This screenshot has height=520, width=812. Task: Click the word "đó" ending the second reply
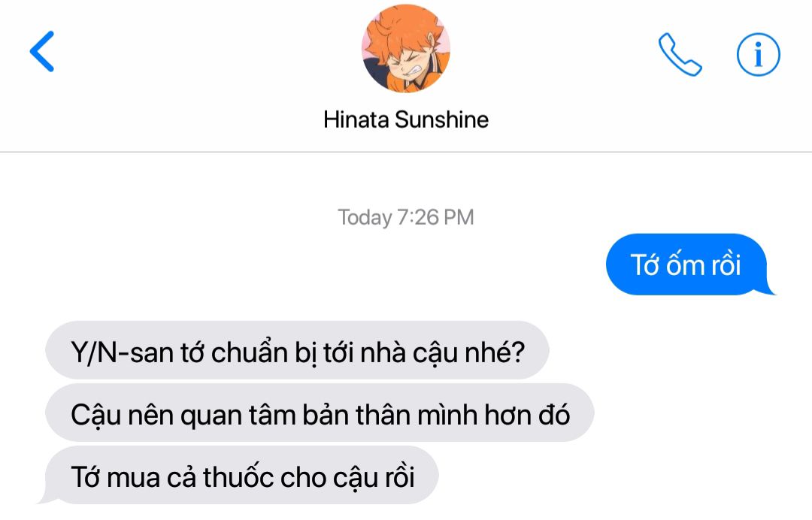point(555,415)
